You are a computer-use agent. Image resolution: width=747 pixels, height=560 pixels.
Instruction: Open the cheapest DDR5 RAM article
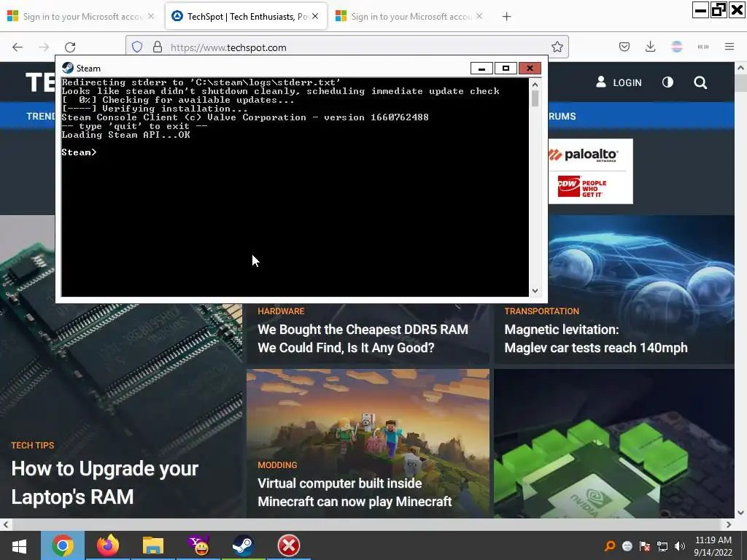click(x=363, y=338)
